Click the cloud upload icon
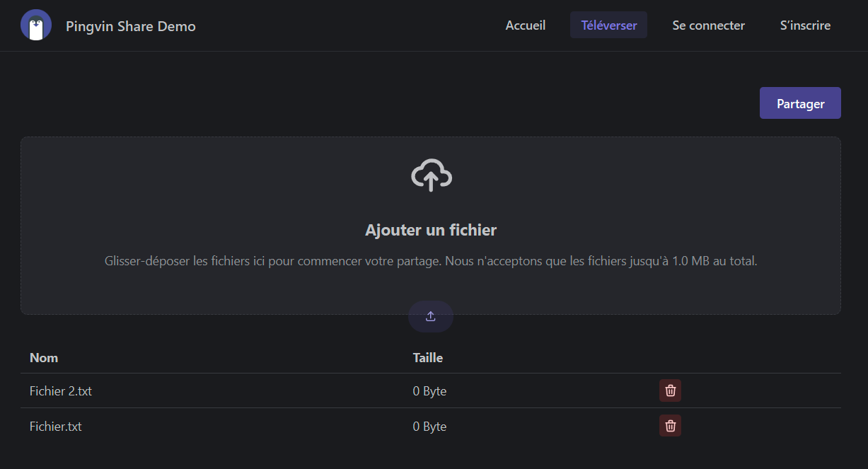Viewport: 868px width, 469px height. pos(431,175)
